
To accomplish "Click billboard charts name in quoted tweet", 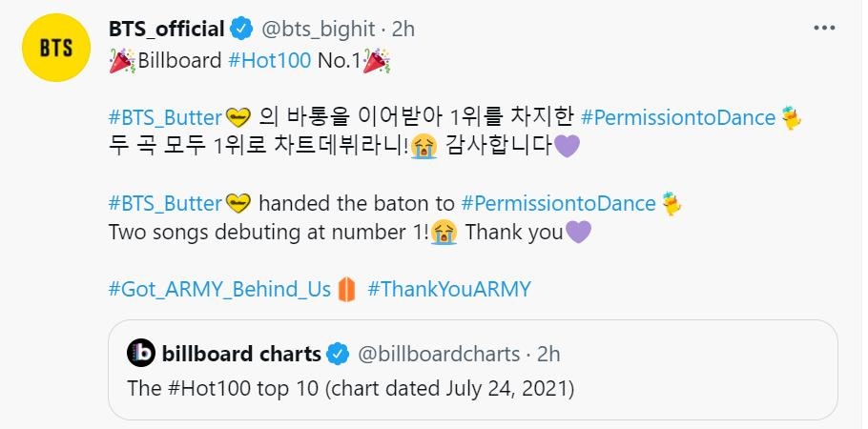I will pos(241,354).
